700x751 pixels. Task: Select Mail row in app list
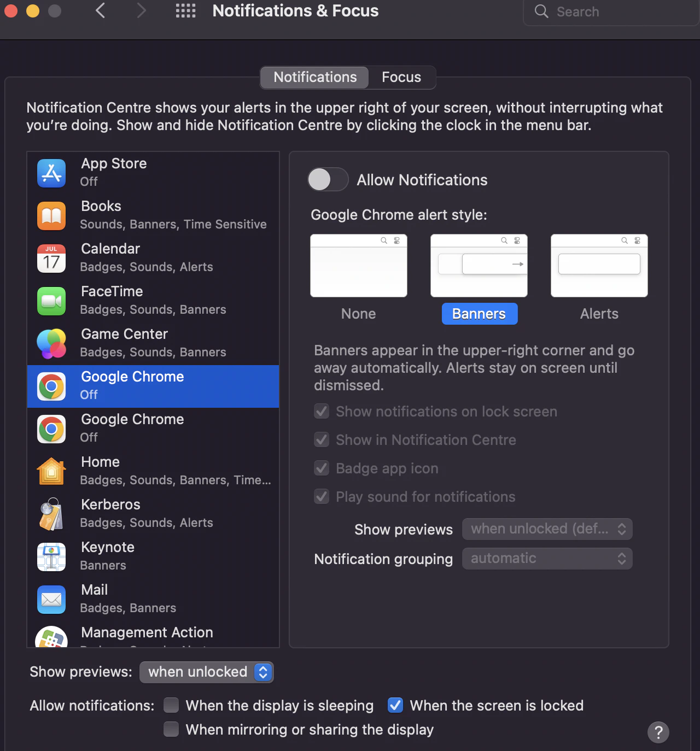click(153, 599)
